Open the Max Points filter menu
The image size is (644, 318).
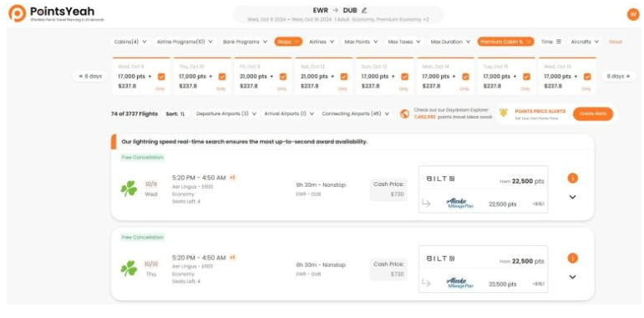click(361, 42)
